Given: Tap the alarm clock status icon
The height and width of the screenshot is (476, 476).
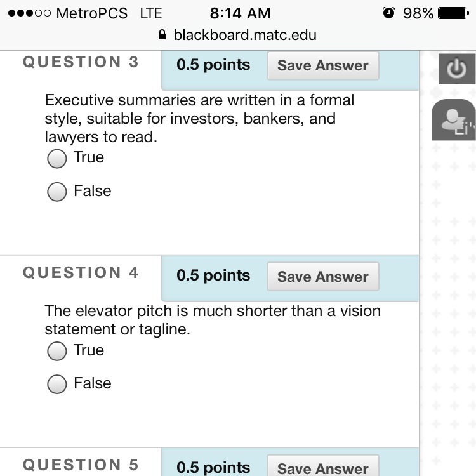Looking at the screenshot, I should [389, 13].
